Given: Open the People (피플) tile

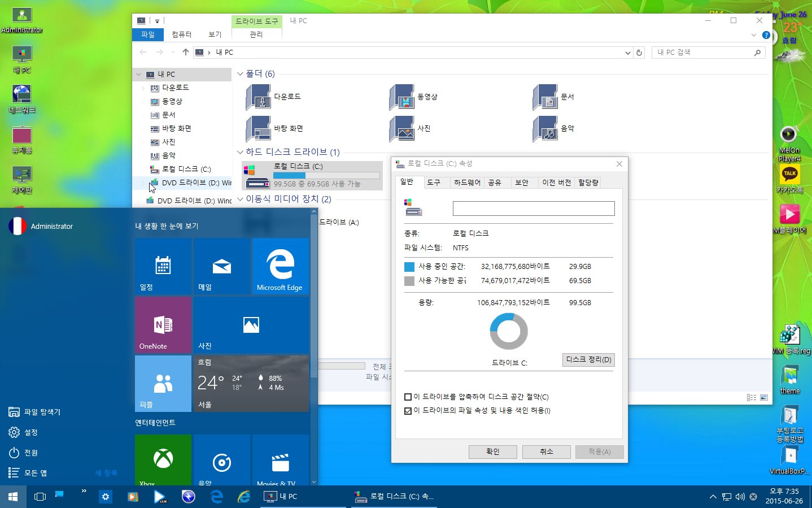Looking at the screenshot, I should coord(163,383).
